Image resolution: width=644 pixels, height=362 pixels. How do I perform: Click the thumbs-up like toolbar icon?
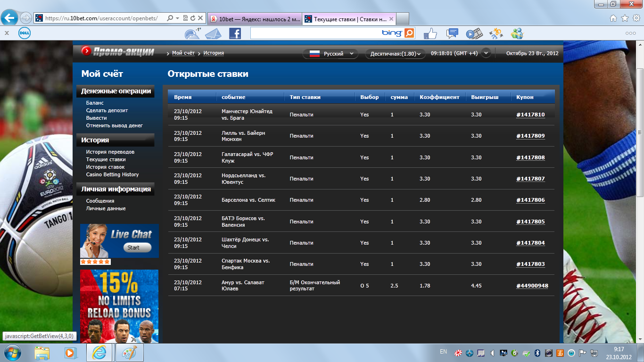(x=430, y=33)
